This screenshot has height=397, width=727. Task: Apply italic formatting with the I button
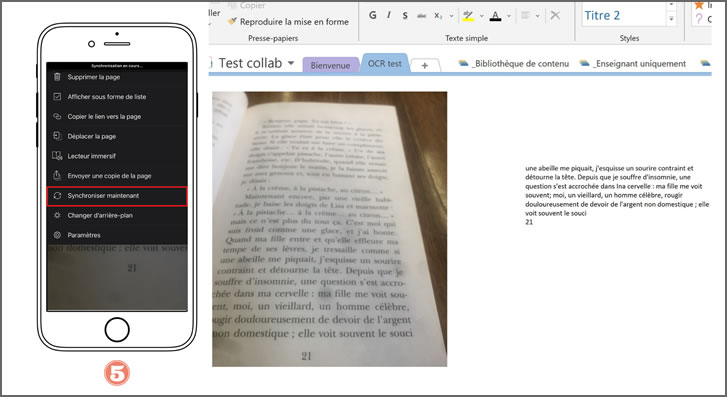click(389, 15)
